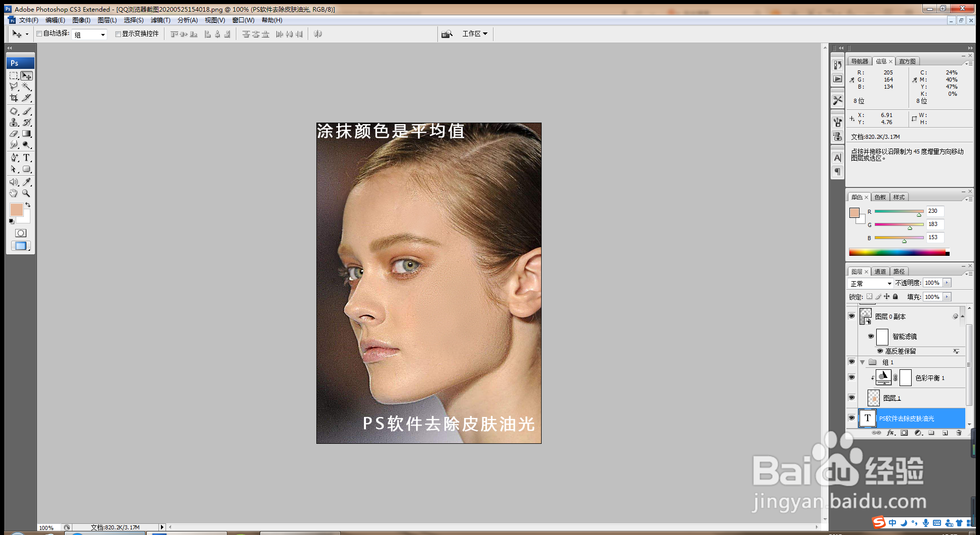Switch to the 通道 tab

coord(880,272)
